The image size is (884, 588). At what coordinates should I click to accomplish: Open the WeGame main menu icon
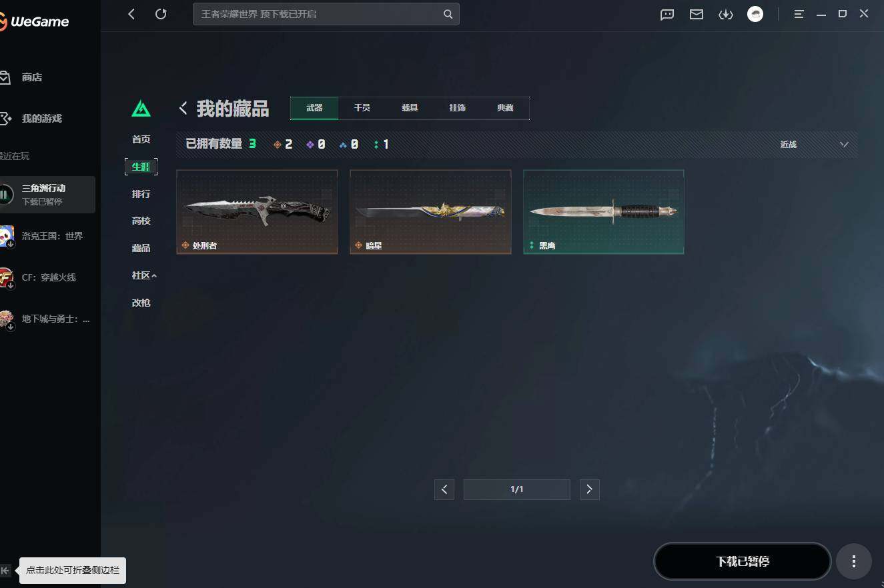click(799, 14)
